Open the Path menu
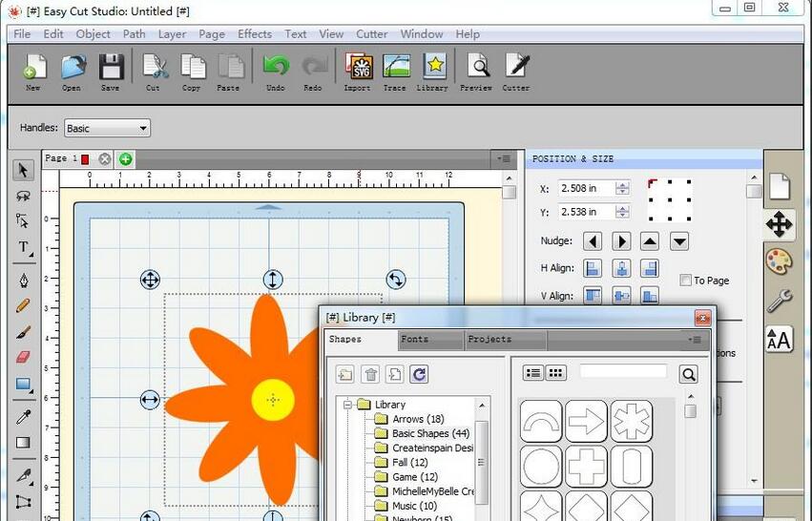 click(135, 34)
